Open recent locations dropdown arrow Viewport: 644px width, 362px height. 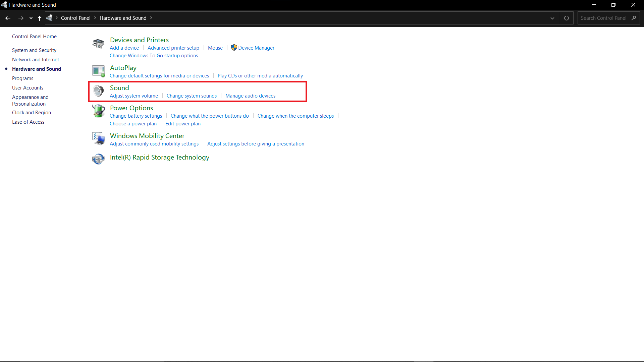(31, 18)
